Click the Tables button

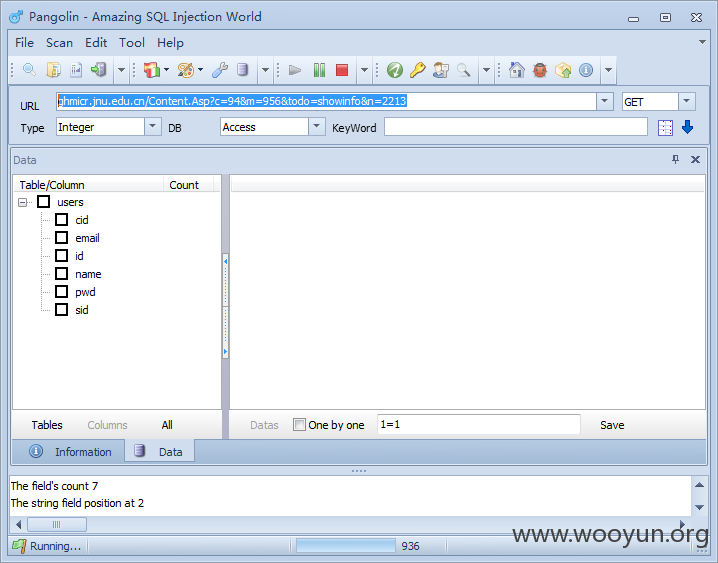pyautogui.click(x=47, y=425)
